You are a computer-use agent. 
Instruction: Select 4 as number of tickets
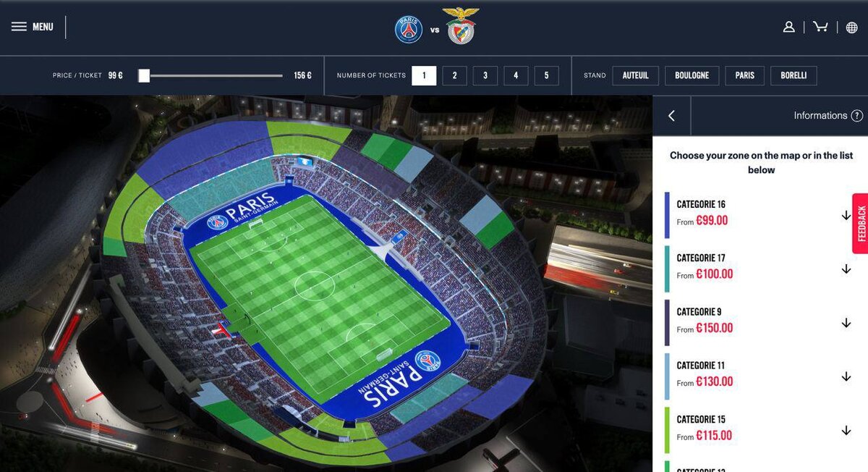coord(516,75)
